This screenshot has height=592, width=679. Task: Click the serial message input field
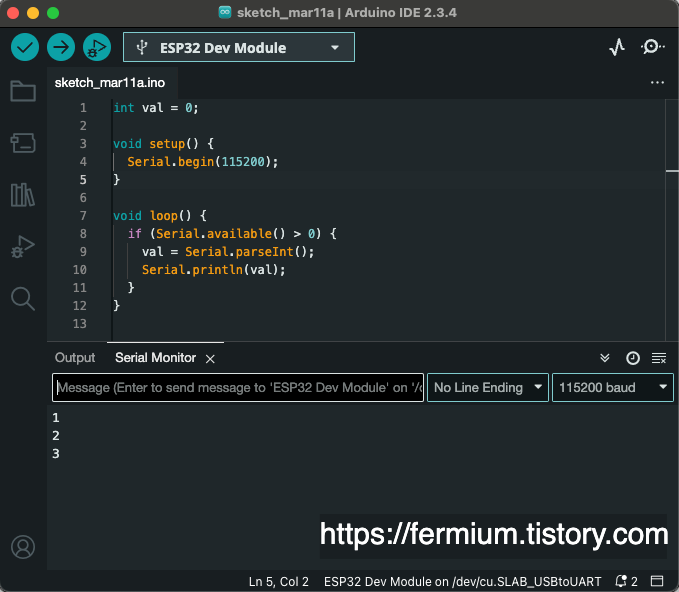click(x=238, y=388)
